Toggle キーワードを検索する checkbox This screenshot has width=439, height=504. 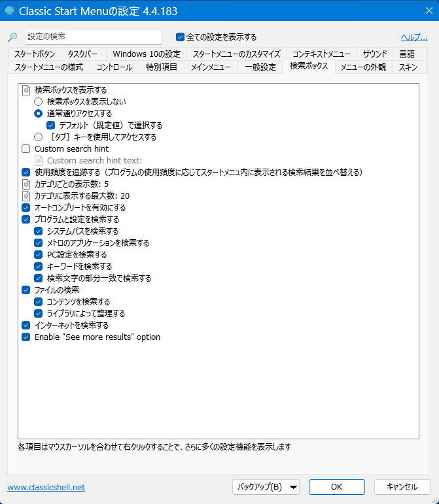click(38, 267)
